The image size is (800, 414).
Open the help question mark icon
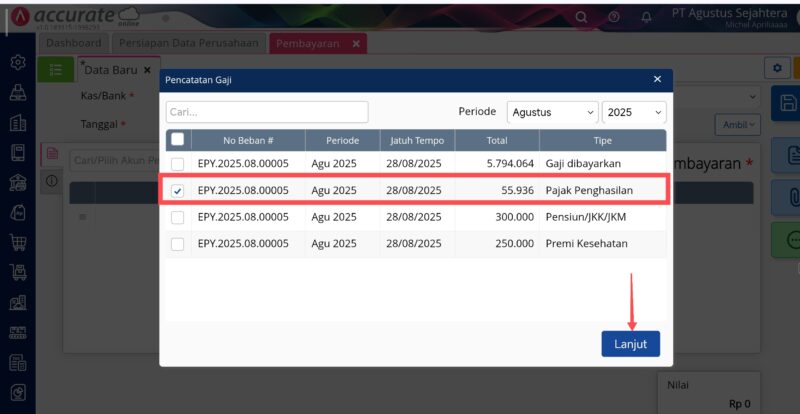(x=613, y=17)
